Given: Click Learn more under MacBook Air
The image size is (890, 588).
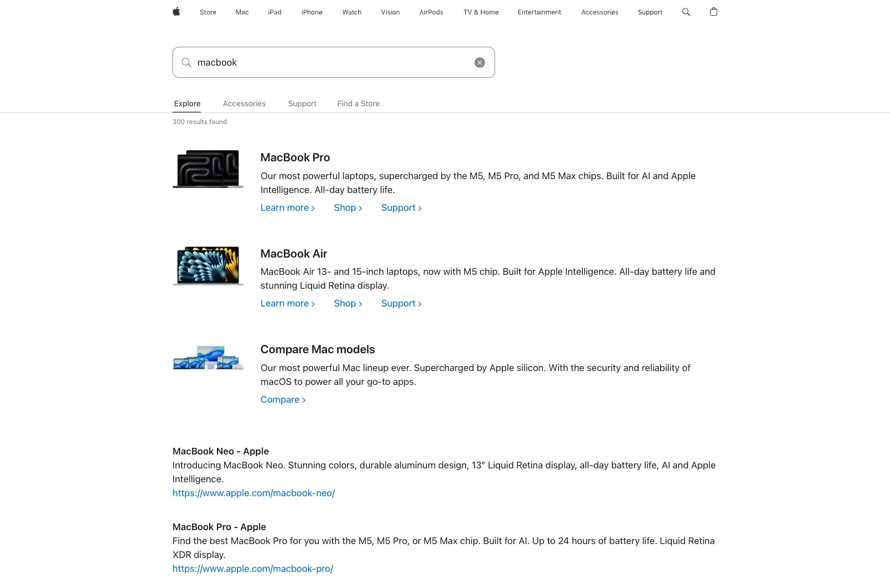Looking at the screenshot, I should [288, 303].
